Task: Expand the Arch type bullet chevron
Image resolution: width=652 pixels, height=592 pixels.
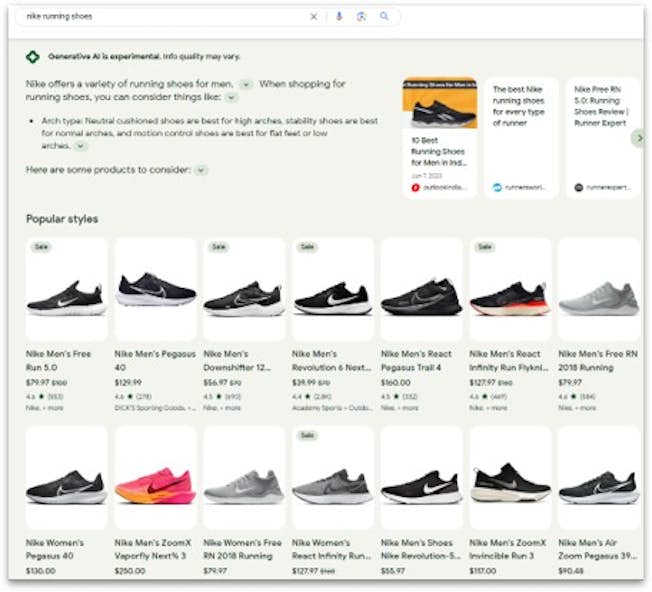Action: tap(81, 146)
